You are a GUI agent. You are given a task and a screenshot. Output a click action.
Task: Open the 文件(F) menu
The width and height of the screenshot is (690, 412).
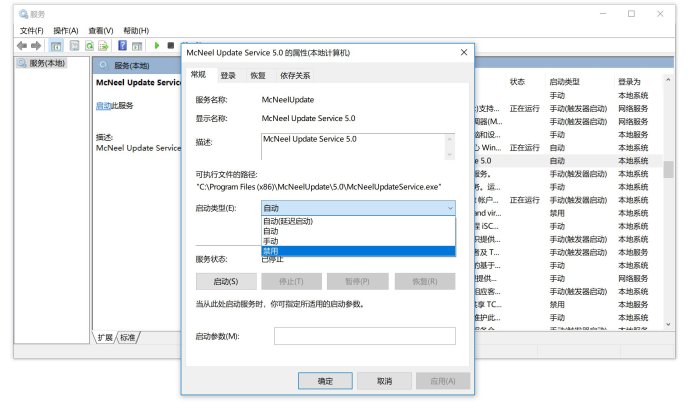point(32,31)
